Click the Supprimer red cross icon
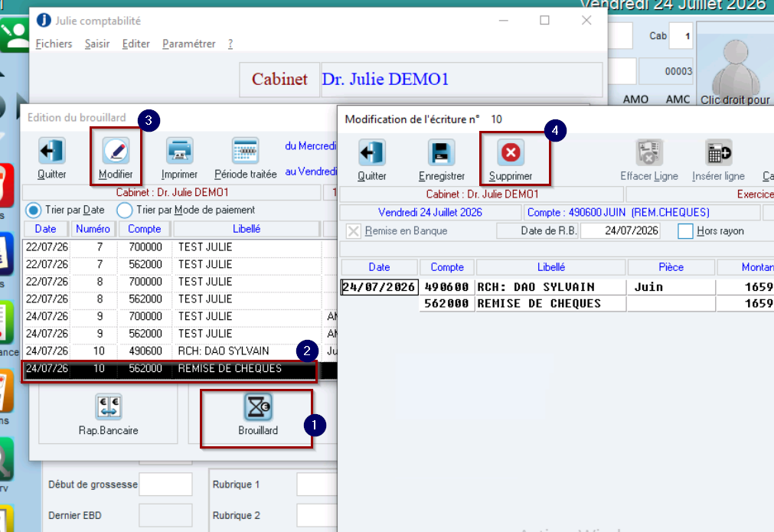 coord(511,152)
